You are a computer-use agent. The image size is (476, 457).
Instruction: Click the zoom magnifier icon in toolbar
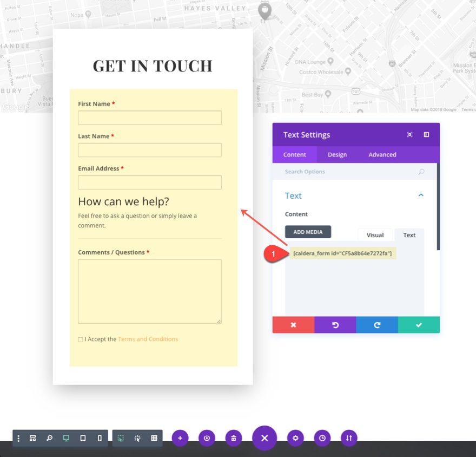pyautogui.click(x=49, y=438)
